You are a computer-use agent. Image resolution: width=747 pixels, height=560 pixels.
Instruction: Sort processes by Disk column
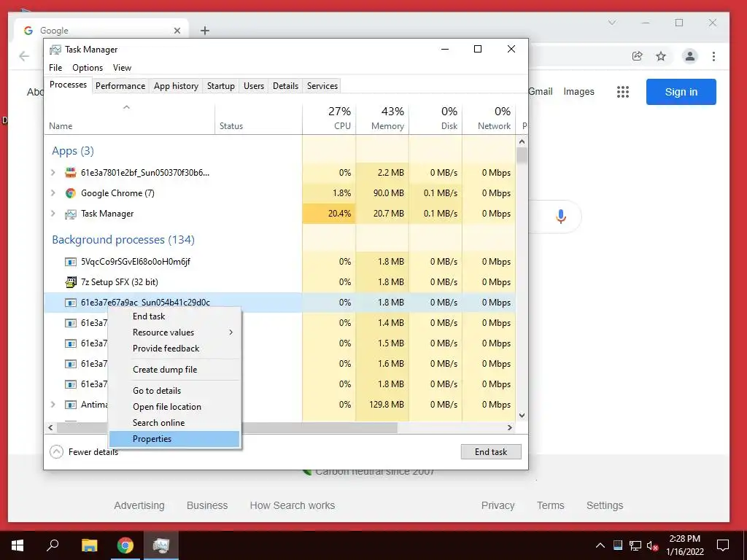[436, 118]
